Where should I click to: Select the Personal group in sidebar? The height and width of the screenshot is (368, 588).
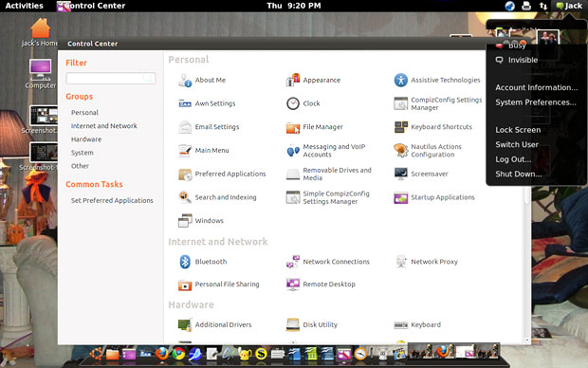84,113
